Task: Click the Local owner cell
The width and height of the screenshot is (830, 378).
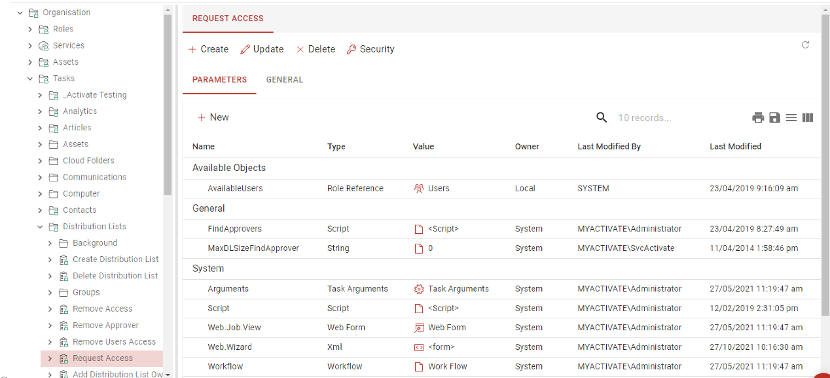Action: click(x=525, y=188)
